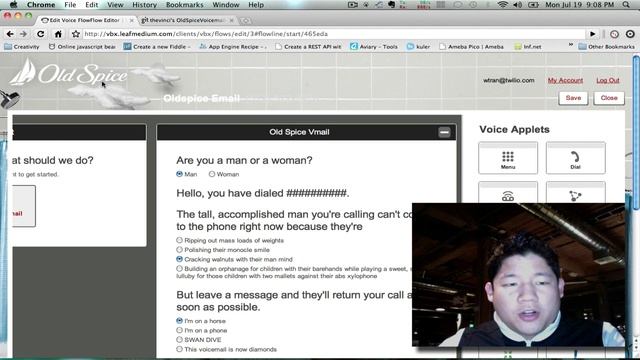
Task: Open the Help menu
Action: (x=256, y=5)
